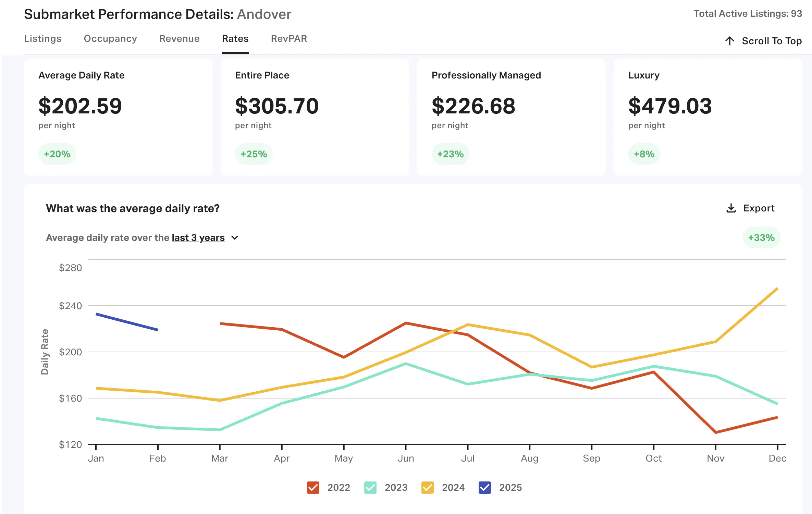
Task: Click the $479.03 Luxury rate value
Action: click(670, 106)
